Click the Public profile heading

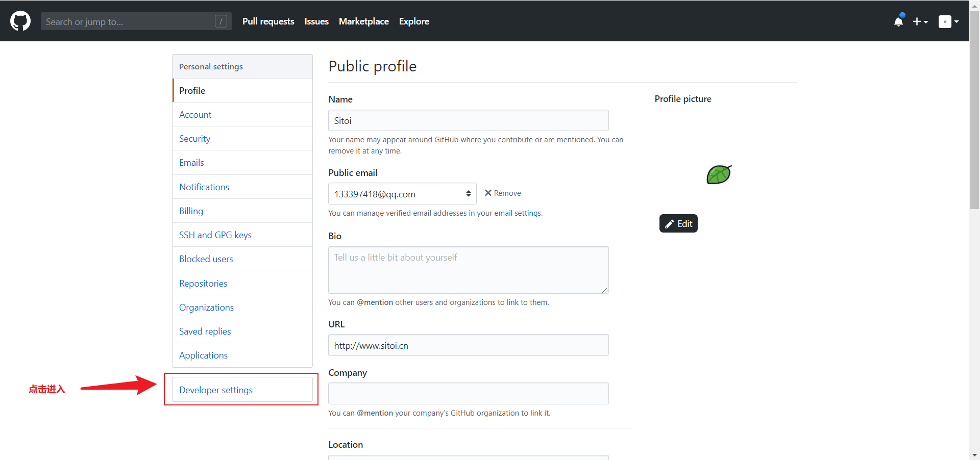click(373, 66)
